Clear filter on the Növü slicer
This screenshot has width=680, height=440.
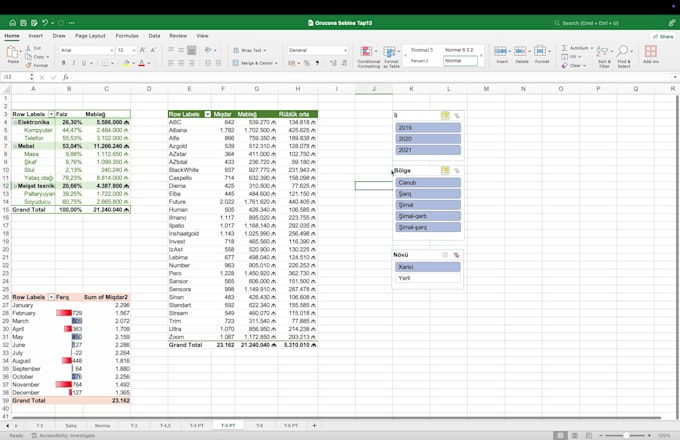pos(456,255)
